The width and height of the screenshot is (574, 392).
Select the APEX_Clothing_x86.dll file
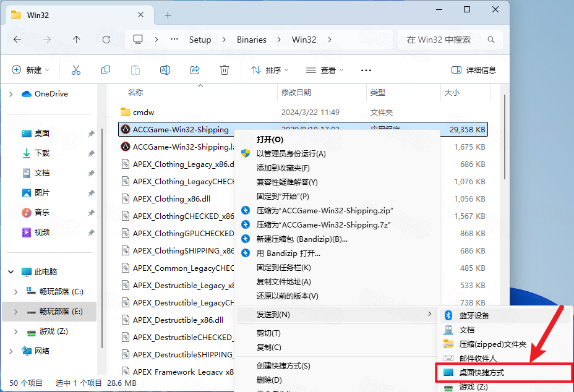click(171, 198)
